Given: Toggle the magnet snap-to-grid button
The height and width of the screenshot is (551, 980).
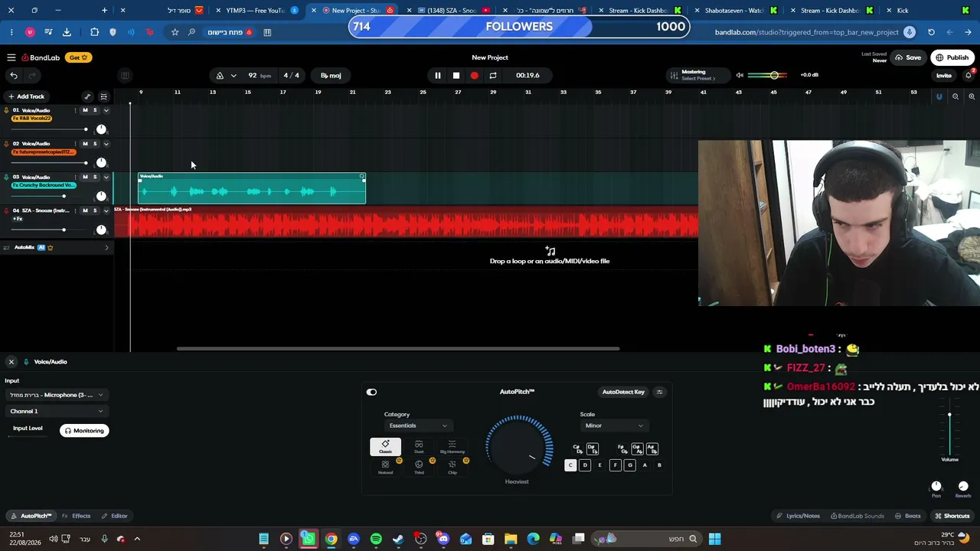Looking at the screenshot, I should click(x=939, y=96).
